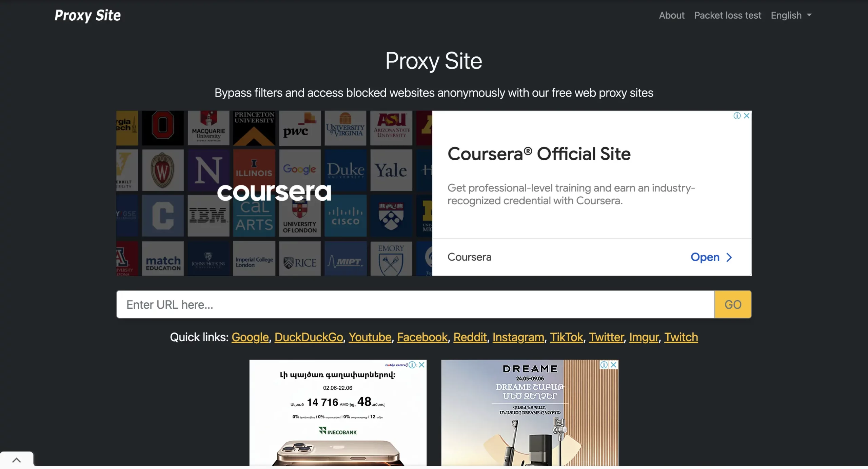The width and height of the screenshot is (868, 469).
Task: Click the main Proxy Site page heading
Action: coord(434,61)
